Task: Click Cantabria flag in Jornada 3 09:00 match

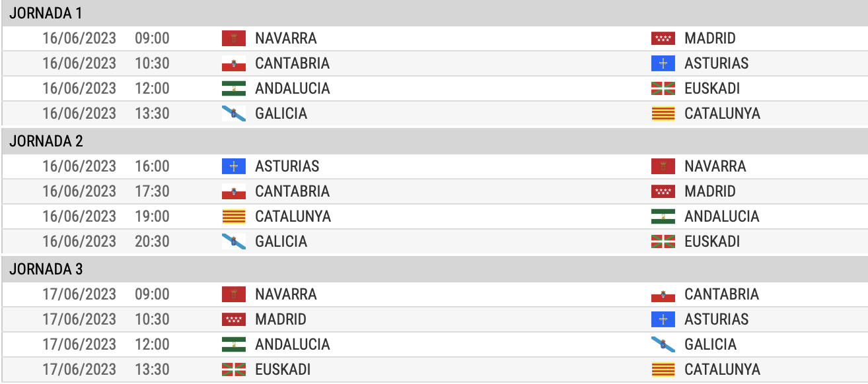Action: (663, 294)
